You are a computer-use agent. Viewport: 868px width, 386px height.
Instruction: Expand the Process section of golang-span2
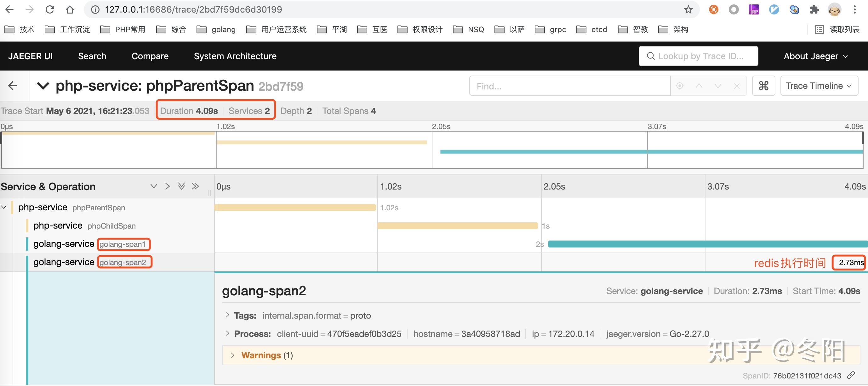tap(227, 333)
